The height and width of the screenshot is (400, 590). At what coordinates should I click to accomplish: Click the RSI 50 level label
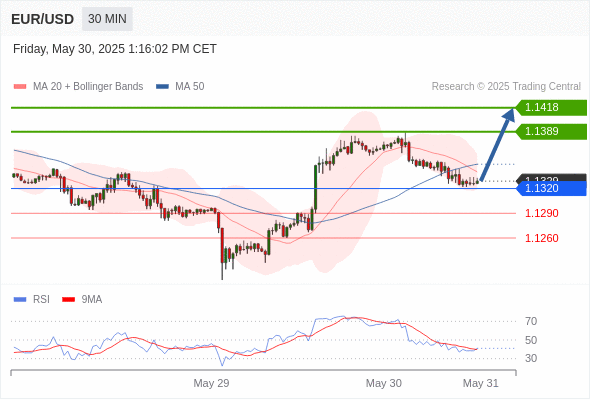[531, 340]
